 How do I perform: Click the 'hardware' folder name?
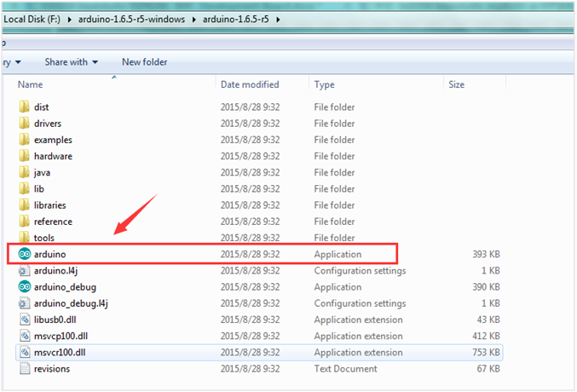[x=53, y=156]
